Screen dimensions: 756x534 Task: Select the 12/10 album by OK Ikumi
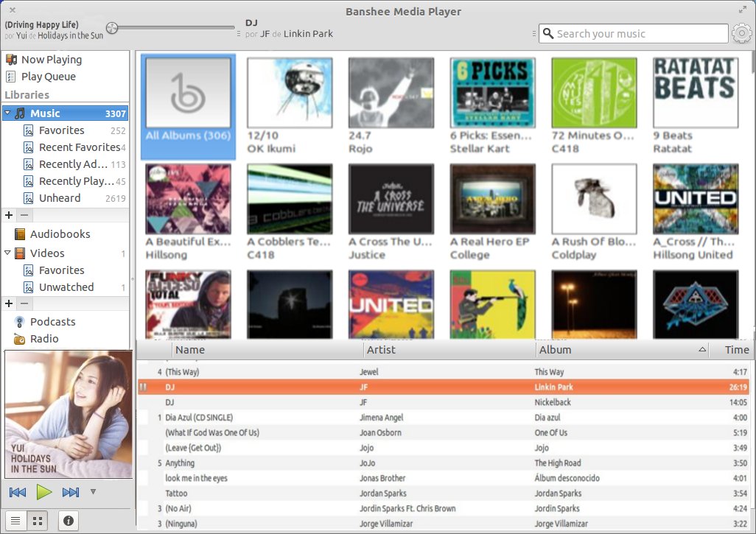tap(290, 106)
